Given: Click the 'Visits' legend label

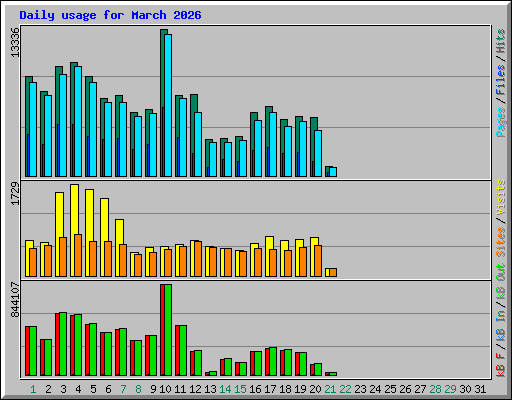Looking at the screenshot, I should [x=501, y=197].
